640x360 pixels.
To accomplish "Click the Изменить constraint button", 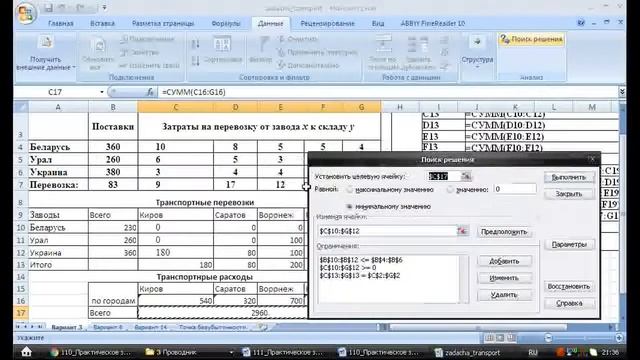I will pos(504,278).
